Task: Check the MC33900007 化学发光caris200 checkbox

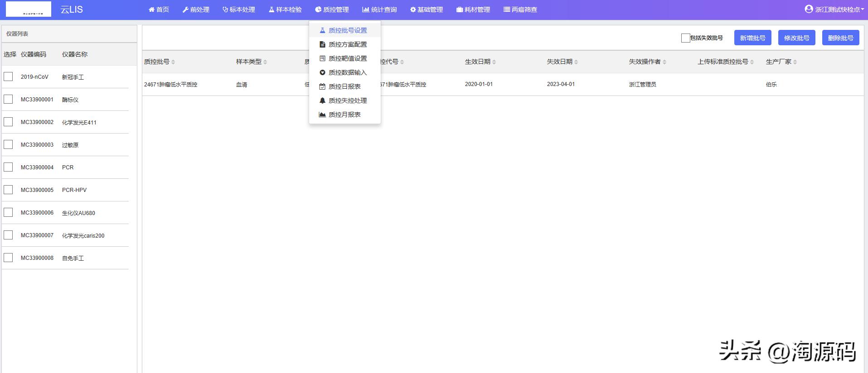Action: click(x=8, y=235)
